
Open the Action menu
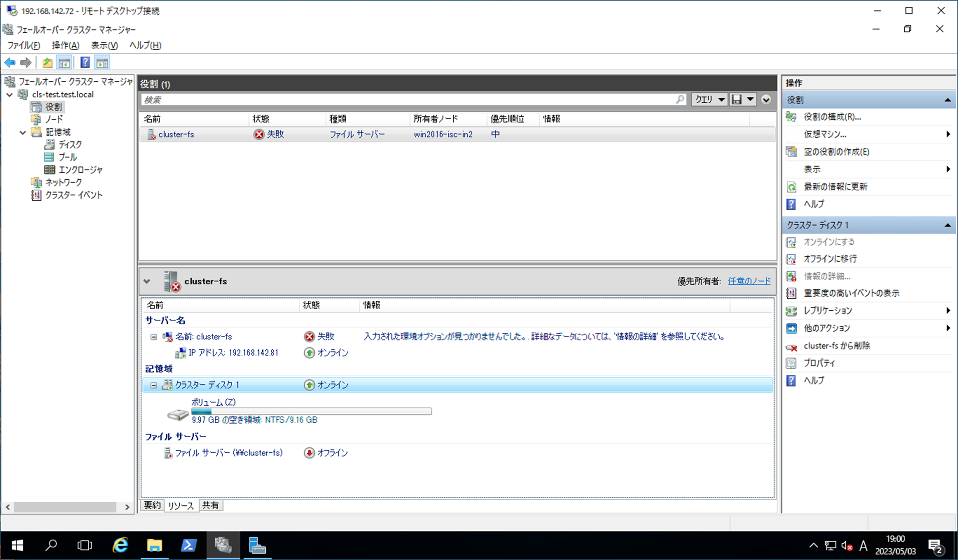(65, 45)
